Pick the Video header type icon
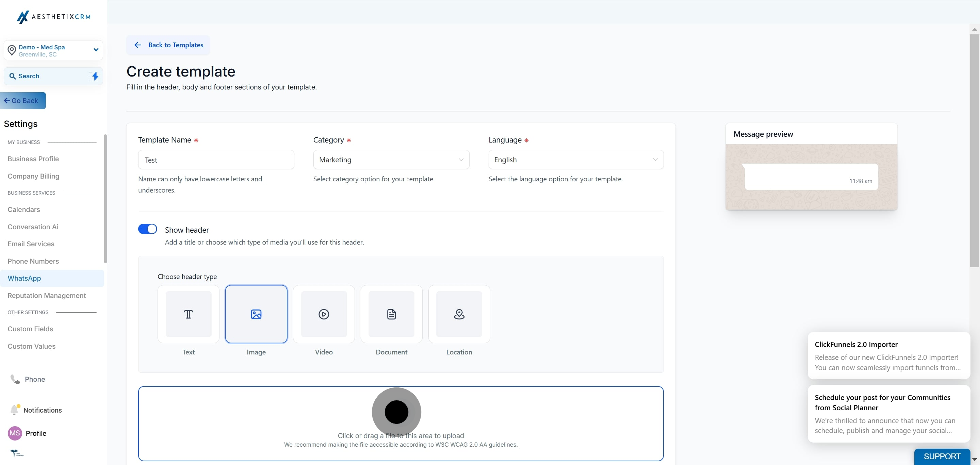The height and width of the screenshot is (465, 980). pyautogui.click(x=324, y=314)
